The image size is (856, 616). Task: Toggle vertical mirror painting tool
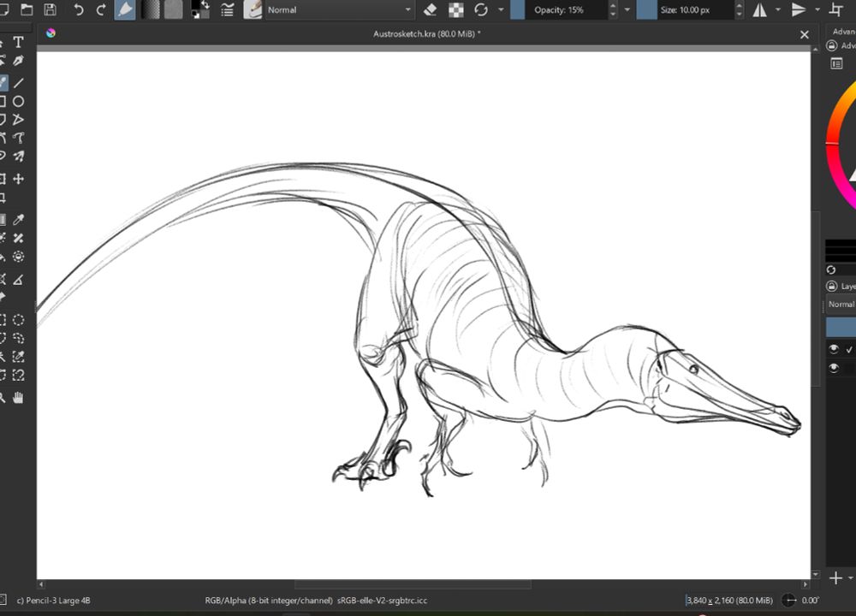pyautogui.click(x=799, y=9)
